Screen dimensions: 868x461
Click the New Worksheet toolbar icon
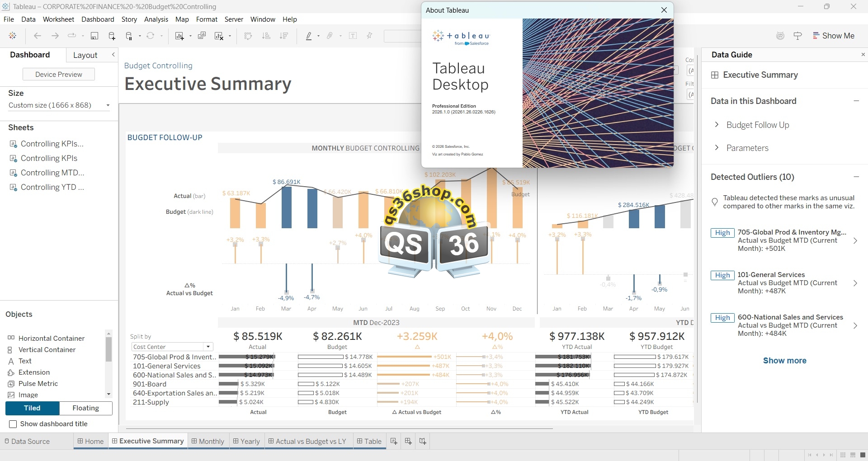coord(179,36)
